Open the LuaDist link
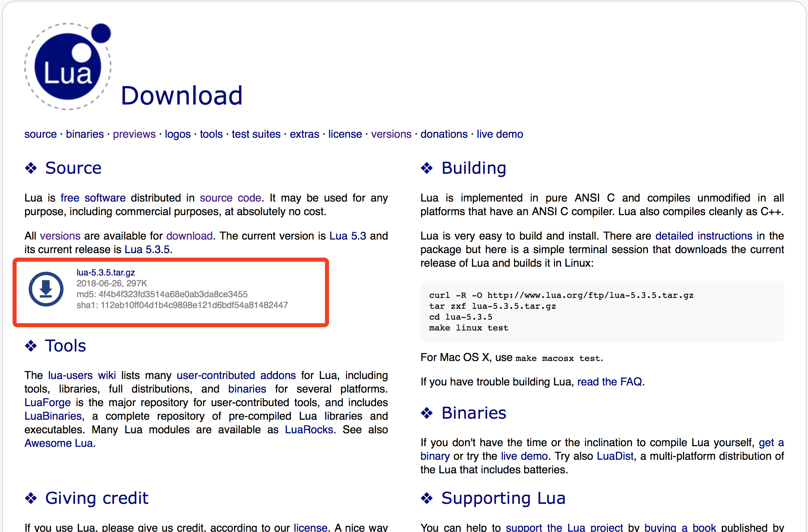The width and height of the screenshot is (808, 532). click(615, 456)
